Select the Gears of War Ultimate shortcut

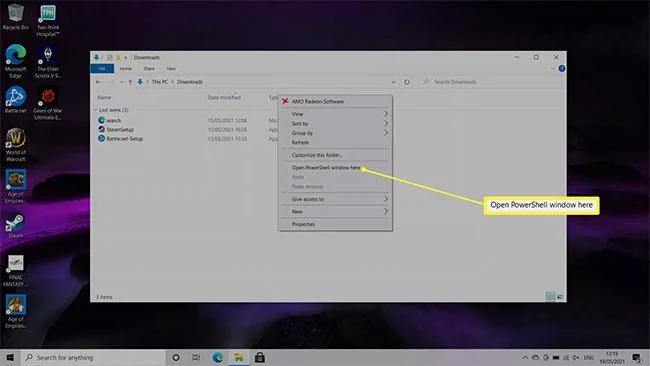click(48, 103)
